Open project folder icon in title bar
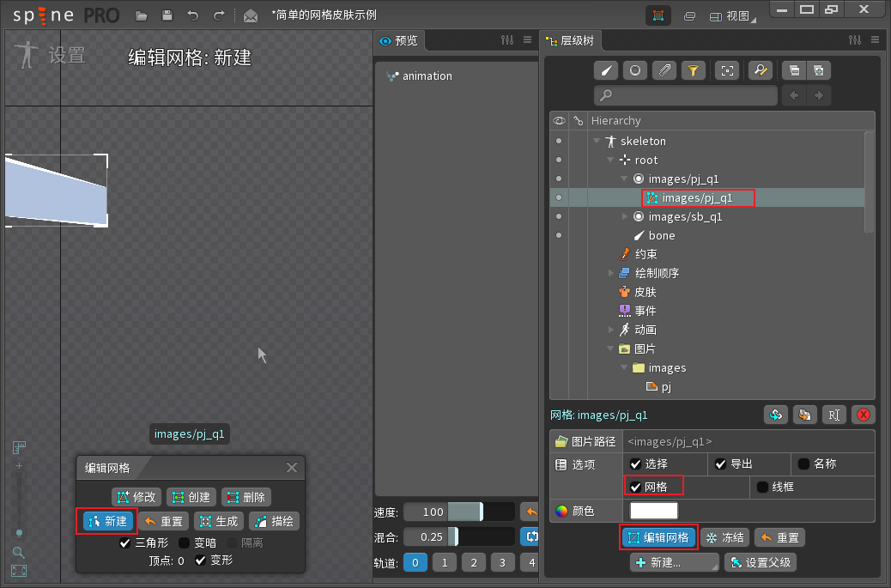Image resolution: width=891 pixels, height=588 pixels. (x=142, y=16)
